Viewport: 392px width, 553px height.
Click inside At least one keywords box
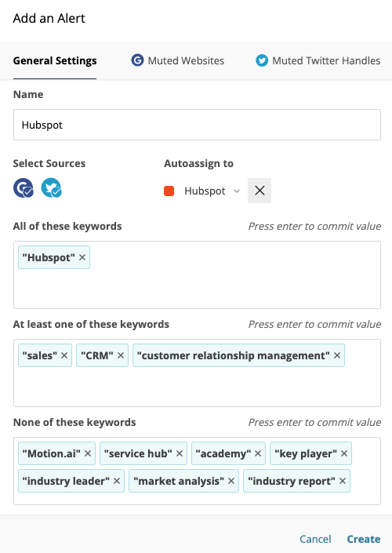coord(197,373)
